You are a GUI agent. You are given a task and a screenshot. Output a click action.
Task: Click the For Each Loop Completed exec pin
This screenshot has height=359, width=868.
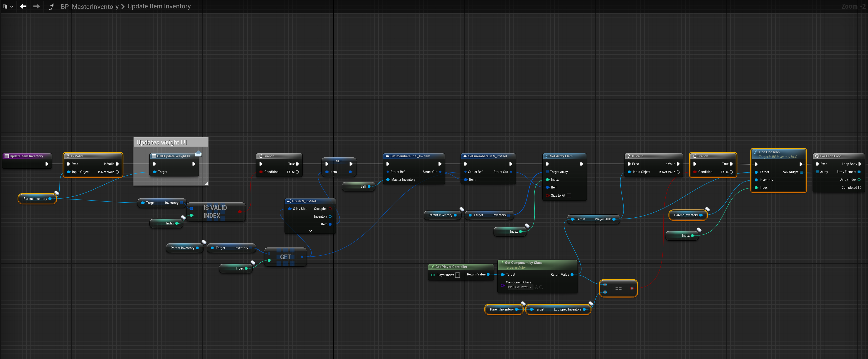pyautogui.click(x=860, y=188)
